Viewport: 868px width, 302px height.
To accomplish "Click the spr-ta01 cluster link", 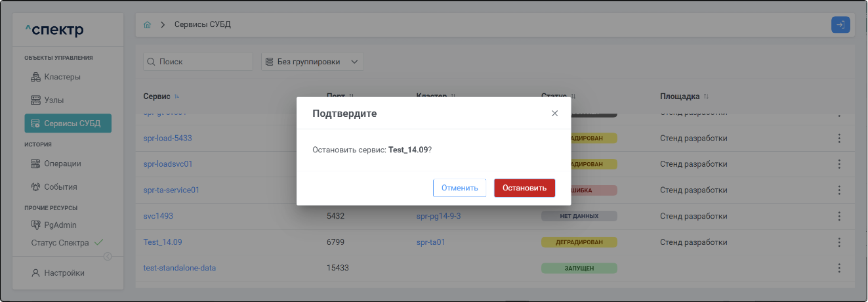I will pyautogui.click(x=430, y=242).
